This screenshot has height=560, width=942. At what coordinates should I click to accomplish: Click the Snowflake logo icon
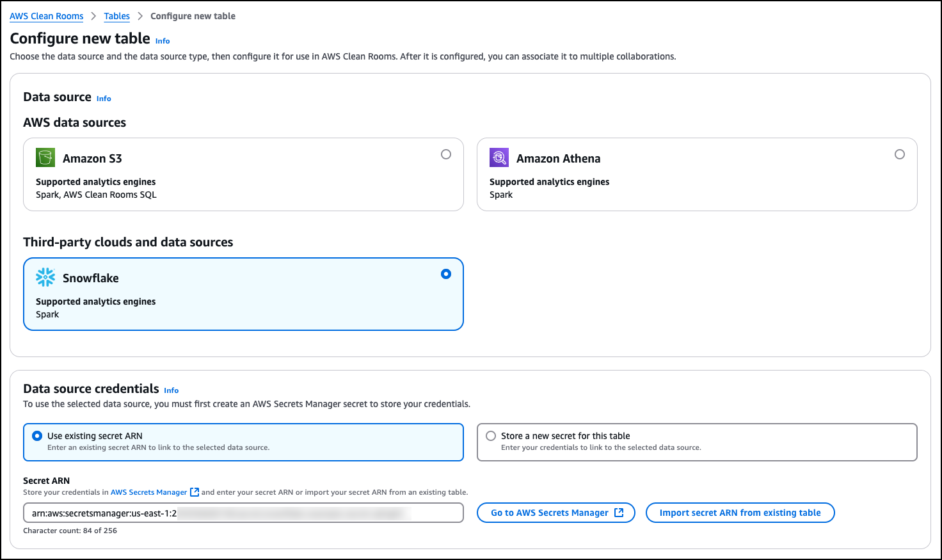tap(45, 277)
